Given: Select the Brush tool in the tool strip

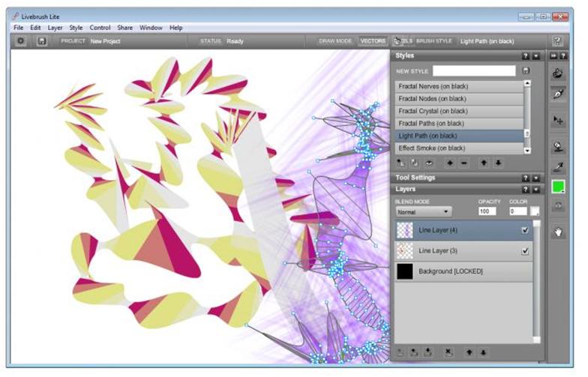Looking at the screenshot, I should 558,73.
